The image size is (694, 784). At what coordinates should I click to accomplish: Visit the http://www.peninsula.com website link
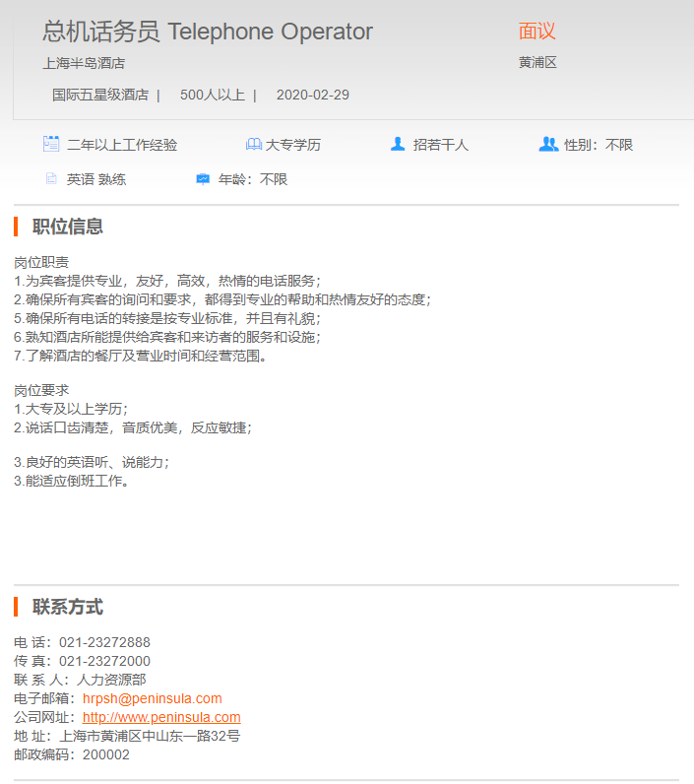[x=161, y=717]
